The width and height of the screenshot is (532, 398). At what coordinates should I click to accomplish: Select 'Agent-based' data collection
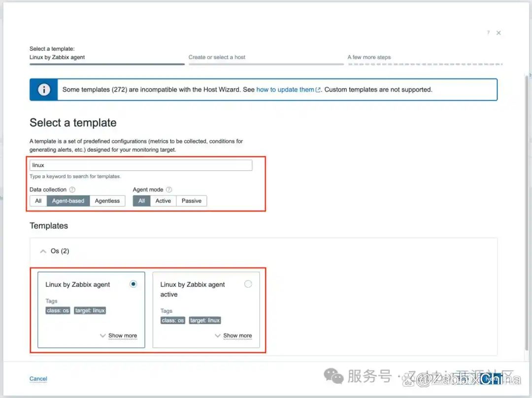tap(68, 201)
